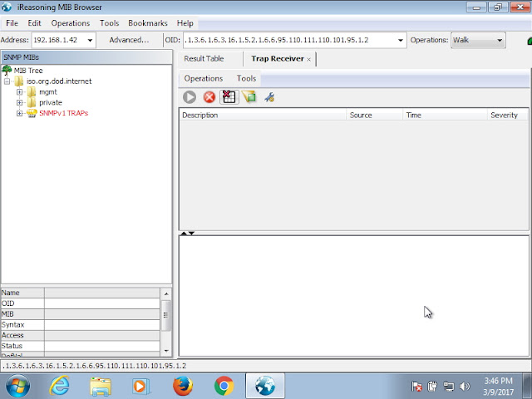Screen dimensions: 532x399
Task: Collapse the iso.org.dod.internet tree node
Action: tap(7, 81)
